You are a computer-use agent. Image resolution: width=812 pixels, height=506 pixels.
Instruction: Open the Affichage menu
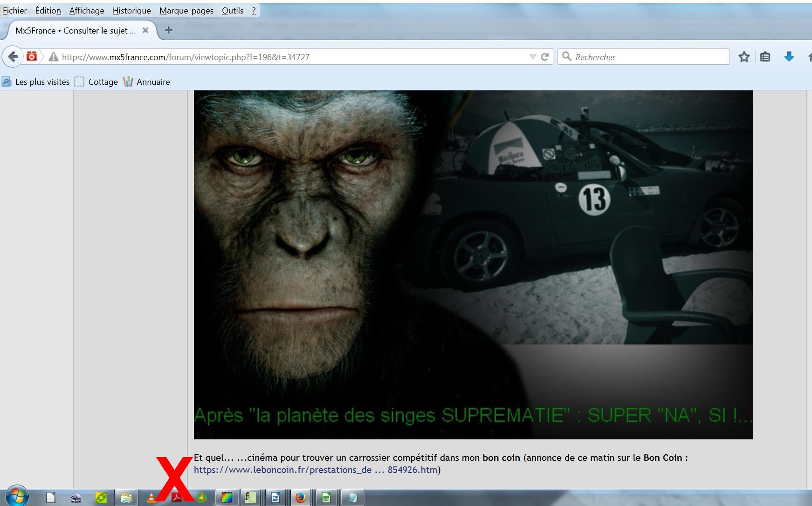tap(87, 10)
